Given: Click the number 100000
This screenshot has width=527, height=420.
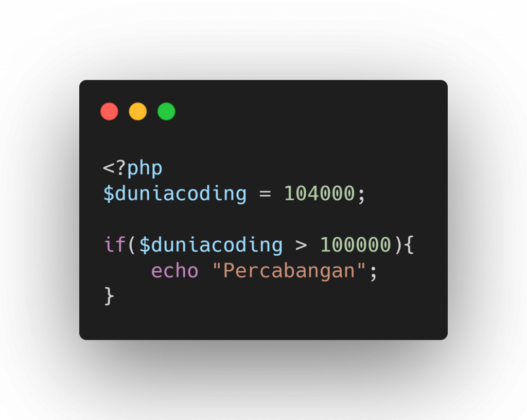Looking at the screenshot, I should coord(356,244).
